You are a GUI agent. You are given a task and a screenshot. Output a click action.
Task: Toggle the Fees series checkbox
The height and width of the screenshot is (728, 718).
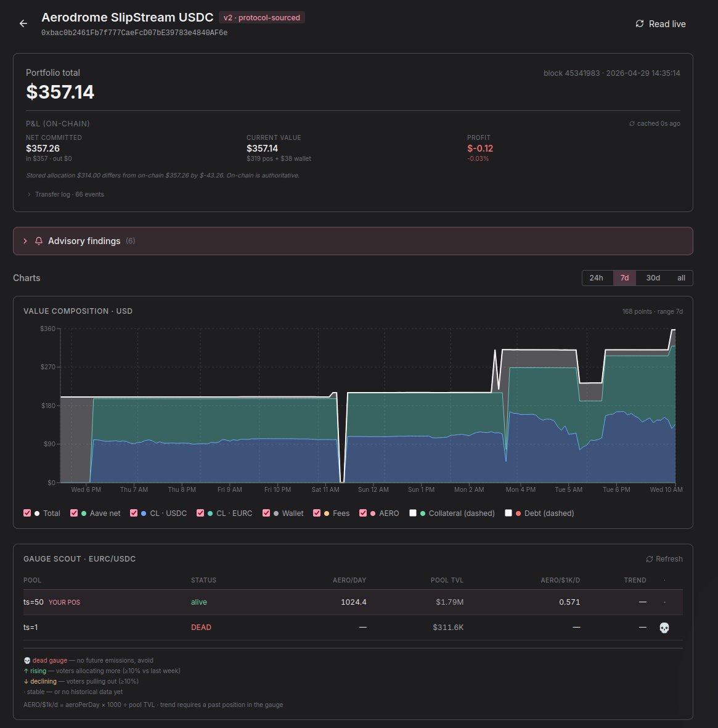click(x=317, y=513)
